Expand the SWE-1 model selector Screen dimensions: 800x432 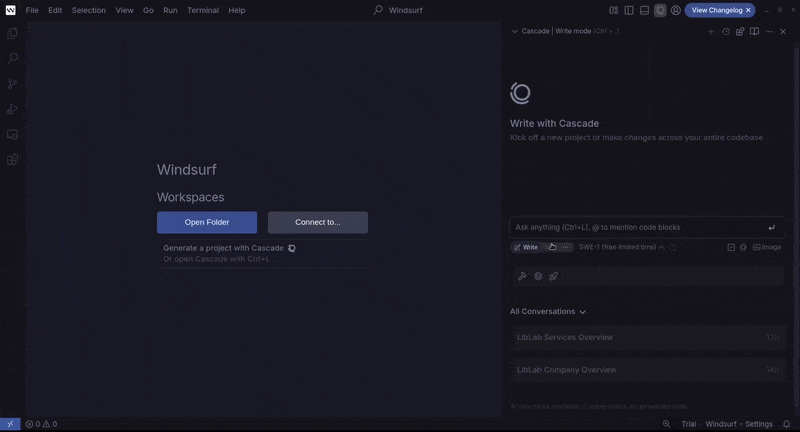coord(620,247)
